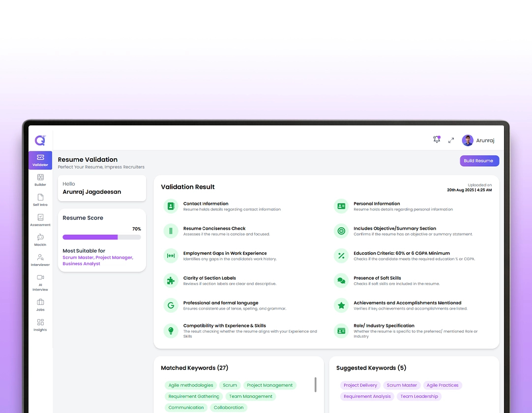
Task: Select MockIn in the sidebar
Action: (x=40, y=240)
